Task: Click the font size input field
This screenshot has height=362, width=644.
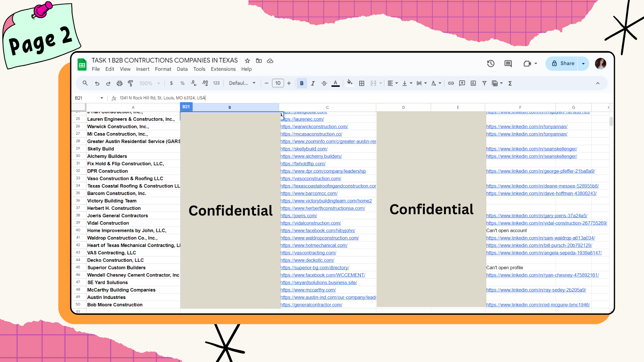Action: 278,83
